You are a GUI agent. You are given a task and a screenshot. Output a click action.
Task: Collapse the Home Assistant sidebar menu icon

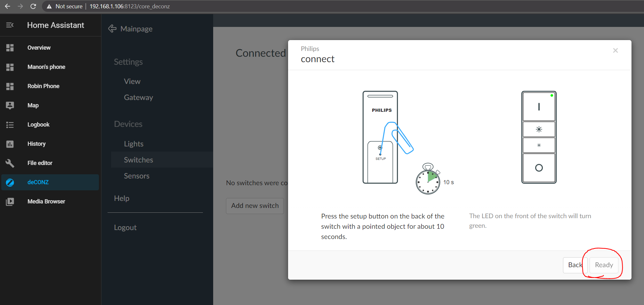(x=10, y=25)
